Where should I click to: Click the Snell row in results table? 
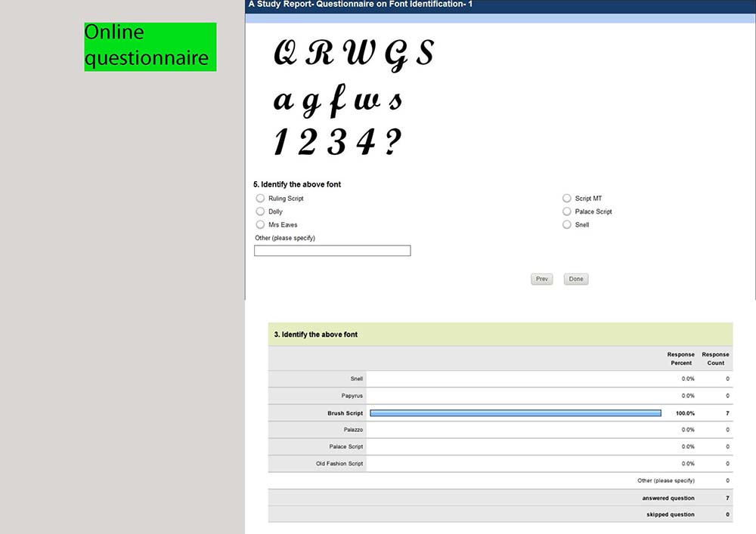[x=500, y=379]
